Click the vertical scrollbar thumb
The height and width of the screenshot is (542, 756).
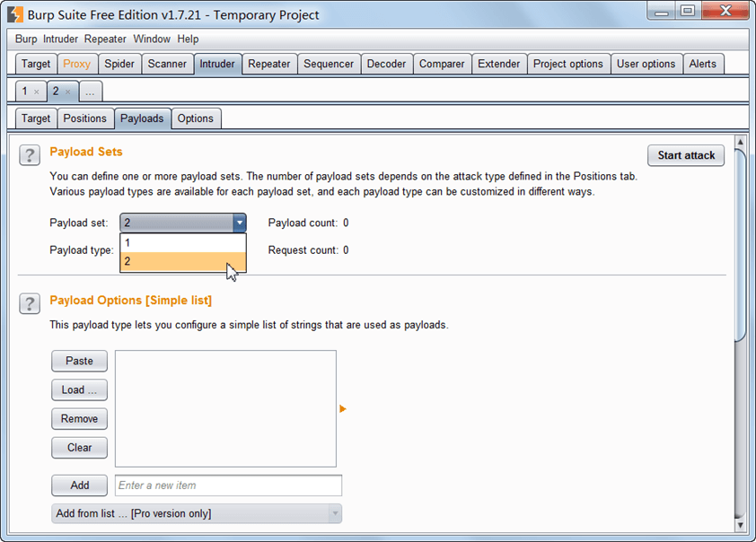click(x=740, y=245)
